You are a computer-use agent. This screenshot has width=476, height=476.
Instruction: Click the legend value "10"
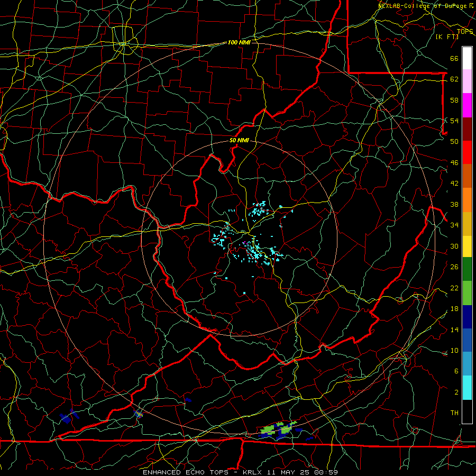pyautogui.click(x=454, y=350)
